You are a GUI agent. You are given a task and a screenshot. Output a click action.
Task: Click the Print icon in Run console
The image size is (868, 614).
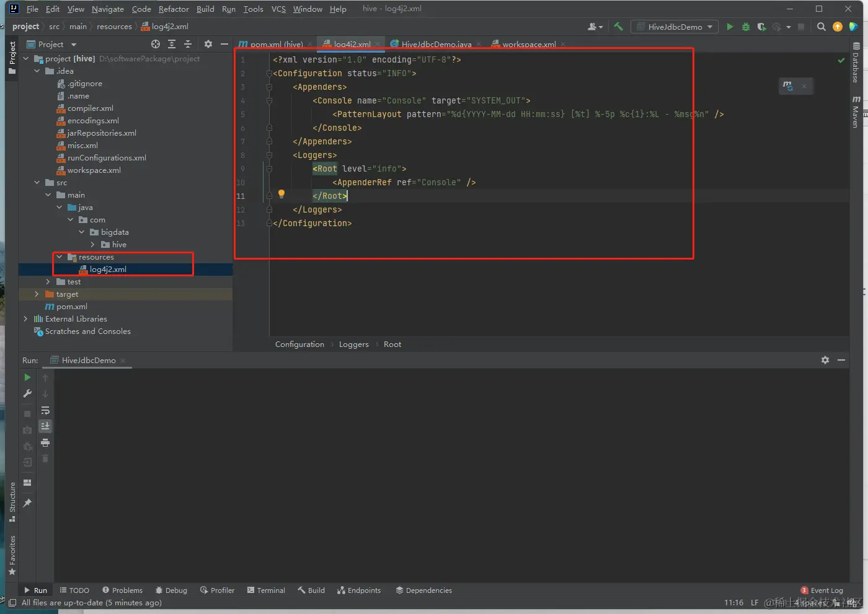pyautogui.click(x=45, y=442)
